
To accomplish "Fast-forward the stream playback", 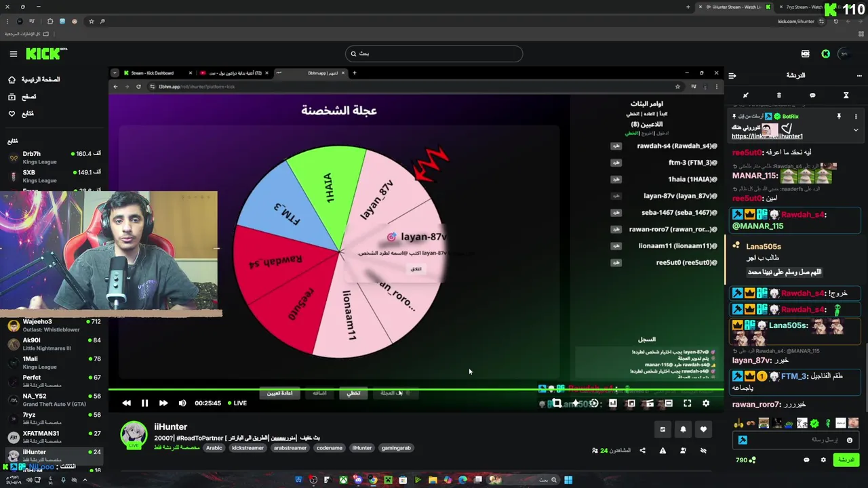I will click(x=163, y=403).
